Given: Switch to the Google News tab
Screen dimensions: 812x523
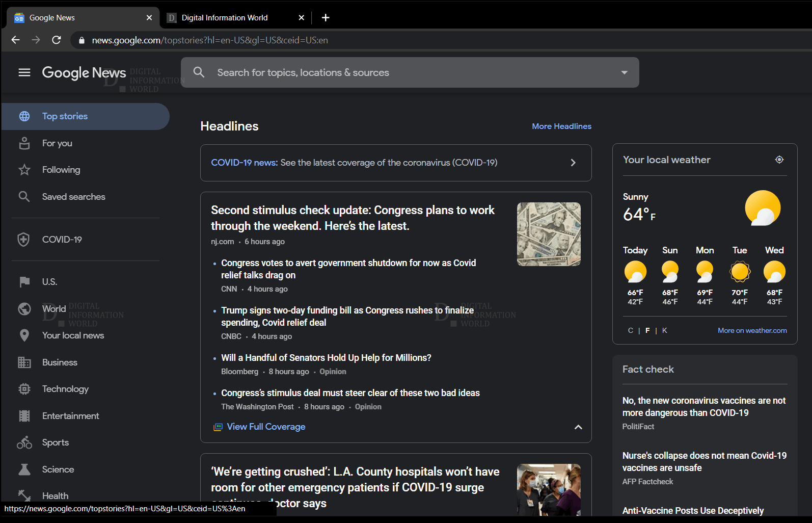Looking at the screenshot, I should 83,18.
